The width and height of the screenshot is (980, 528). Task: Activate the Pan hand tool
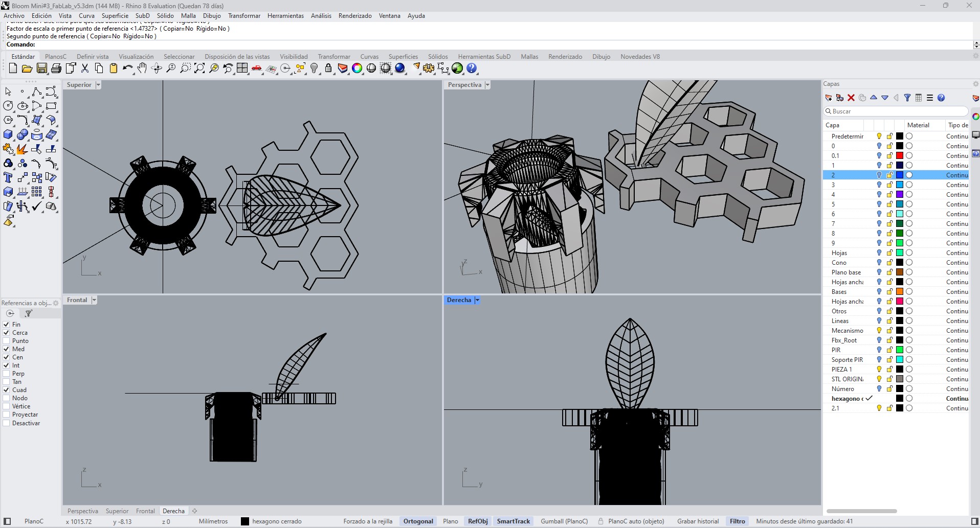142,68
